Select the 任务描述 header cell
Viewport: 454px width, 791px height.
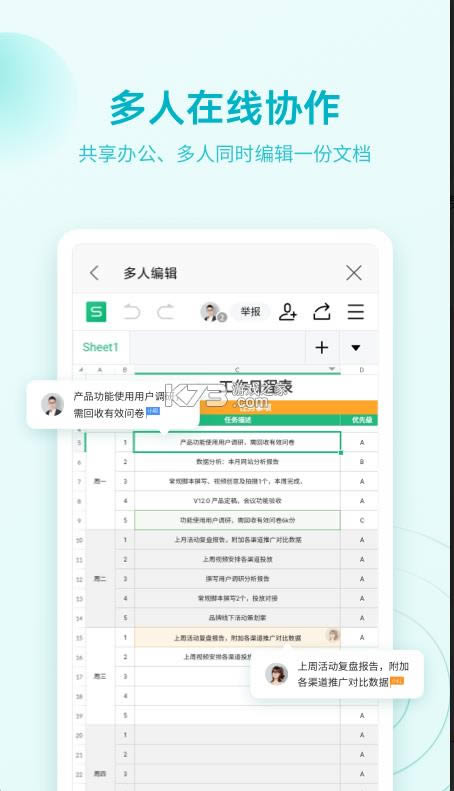pos(238,420)
